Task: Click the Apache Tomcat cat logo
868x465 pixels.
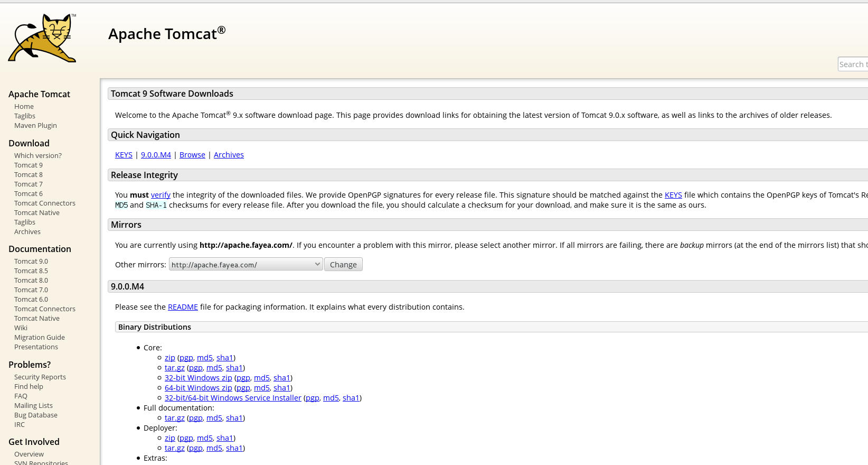Action: click(x=42, y=38)
